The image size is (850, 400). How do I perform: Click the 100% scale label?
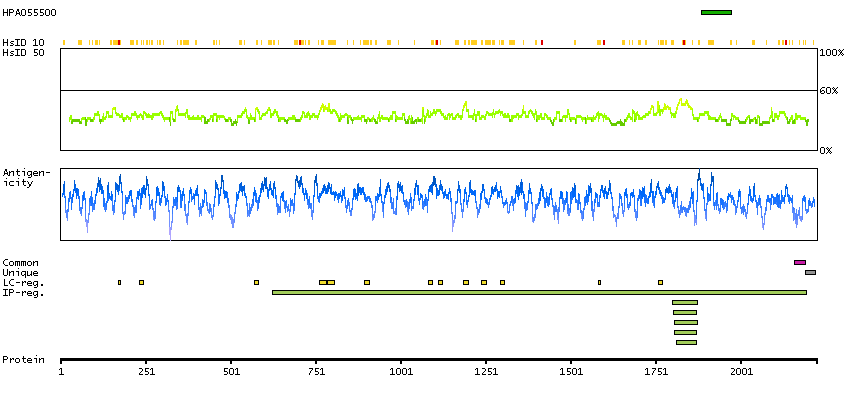tap(831, 52)
